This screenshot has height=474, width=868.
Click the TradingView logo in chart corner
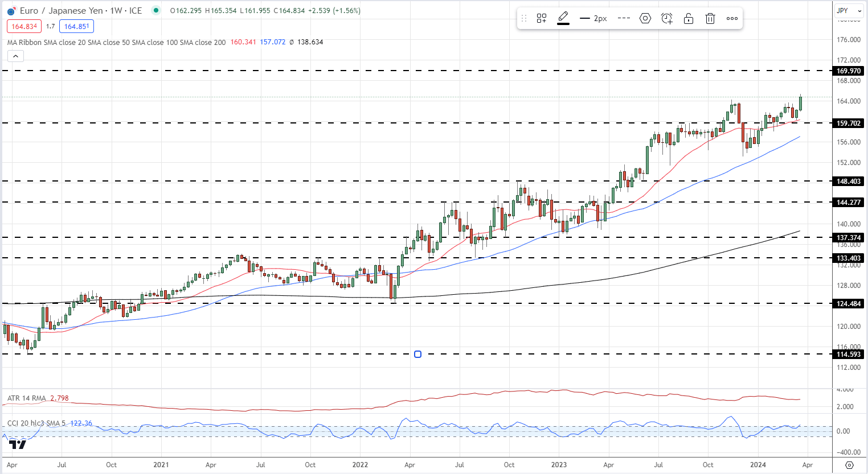18,444
